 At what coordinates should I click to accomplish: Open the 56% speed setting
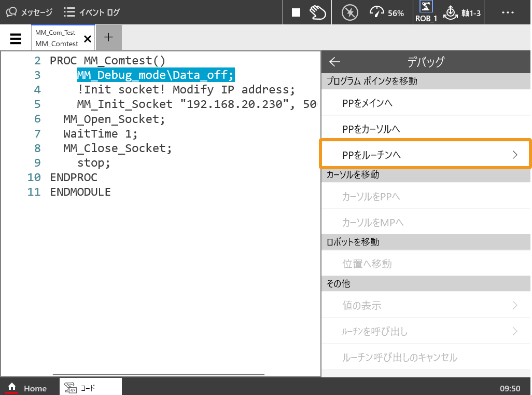(387, 12)
